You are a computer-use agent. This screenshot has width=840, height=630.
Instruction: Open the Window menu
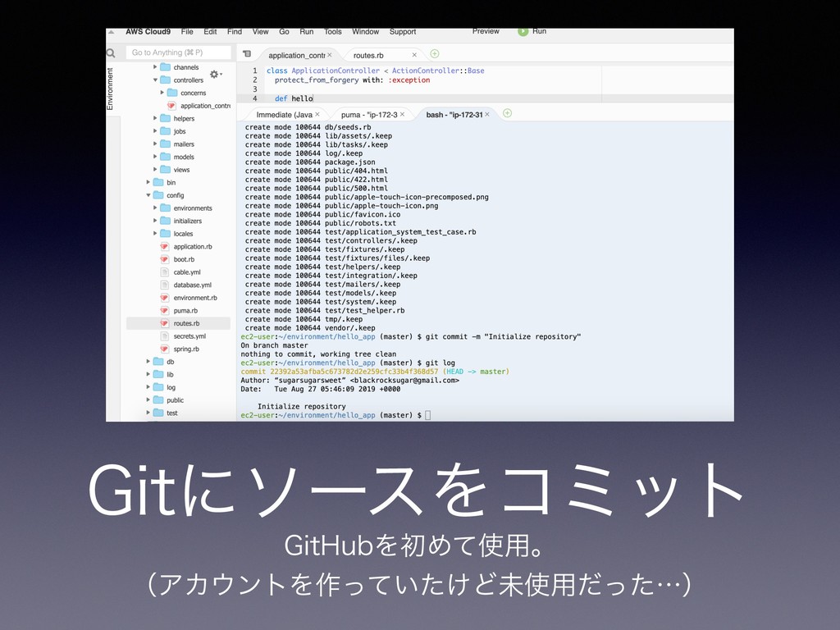(x=365, y=32)
